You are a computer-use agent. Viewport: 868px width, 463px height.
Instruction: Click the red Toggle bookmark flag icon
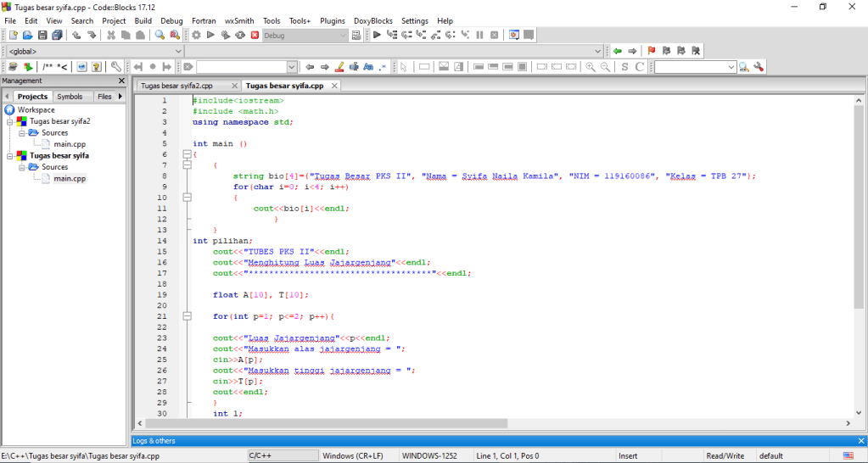[x=652, y=51]
